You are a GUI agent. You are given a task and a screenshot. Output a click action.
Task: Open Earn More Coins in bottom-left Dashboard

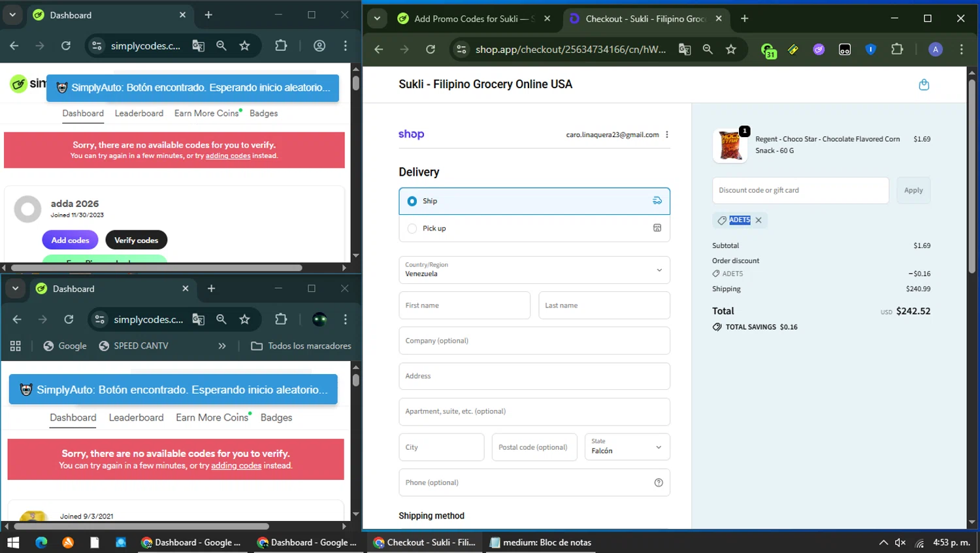click(x=212, y=417)
